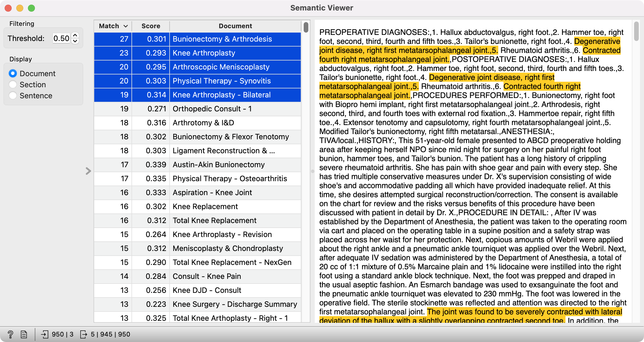Sort by the Document column header

coord(235,26)
